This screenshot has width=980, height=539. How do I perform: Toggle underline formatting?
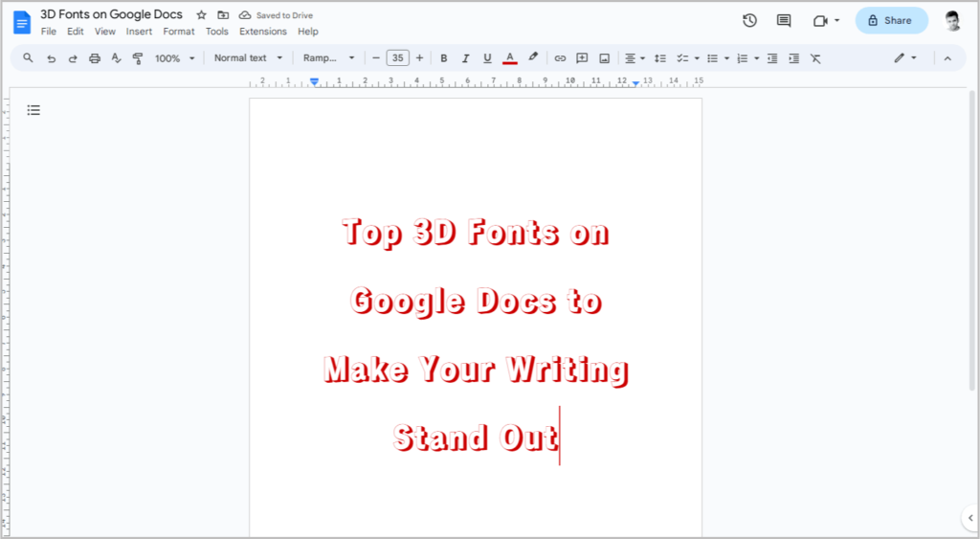[x=487, y=58]
